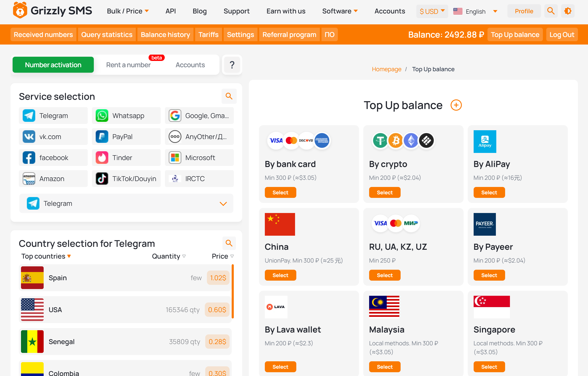Choose the vk.com service tile
588x376 pixels.
tap(53, 137)
